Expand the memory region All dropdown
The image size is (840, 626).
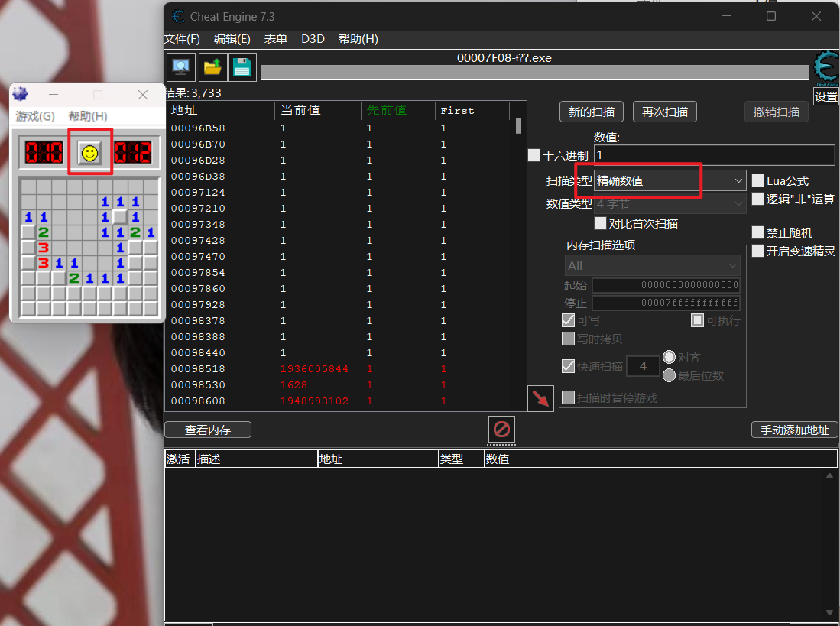tap(653, 265)
